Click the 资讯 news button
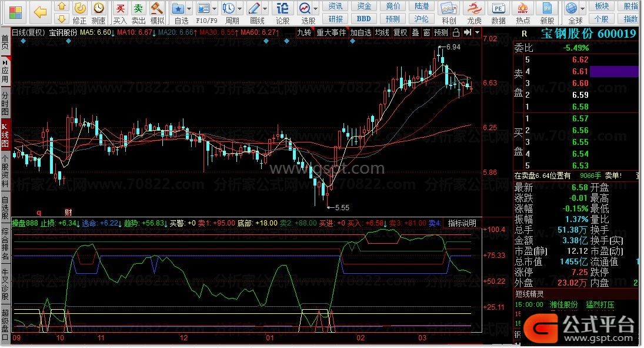The height and width of the screenshot is (348, 644). click(335, 6)
